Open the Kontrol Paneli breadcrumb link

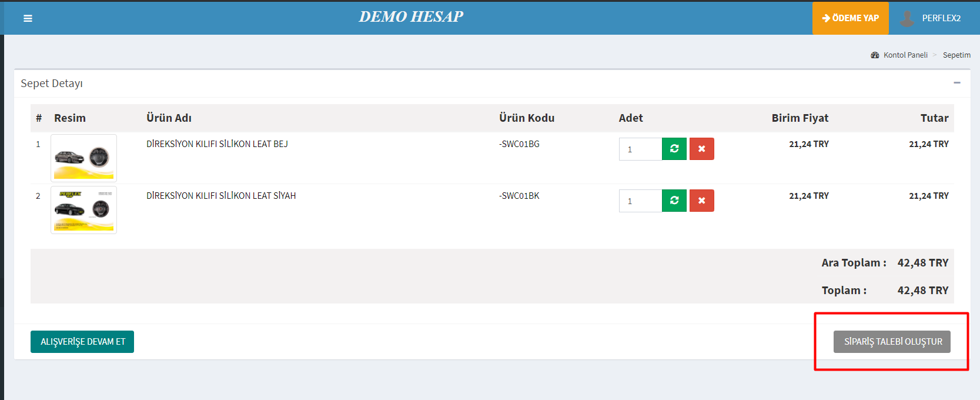coord(905,55)
